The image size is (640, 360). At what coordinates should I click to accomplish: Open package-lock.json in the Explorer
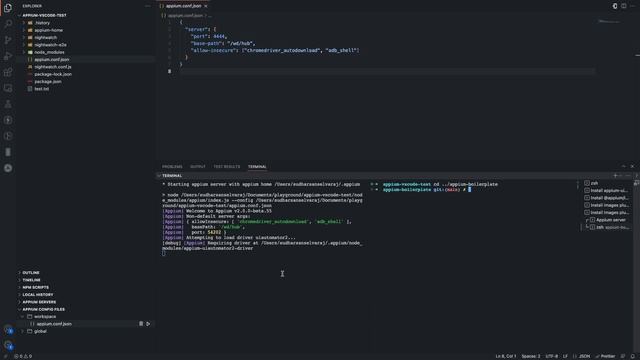tap(86, 74)
